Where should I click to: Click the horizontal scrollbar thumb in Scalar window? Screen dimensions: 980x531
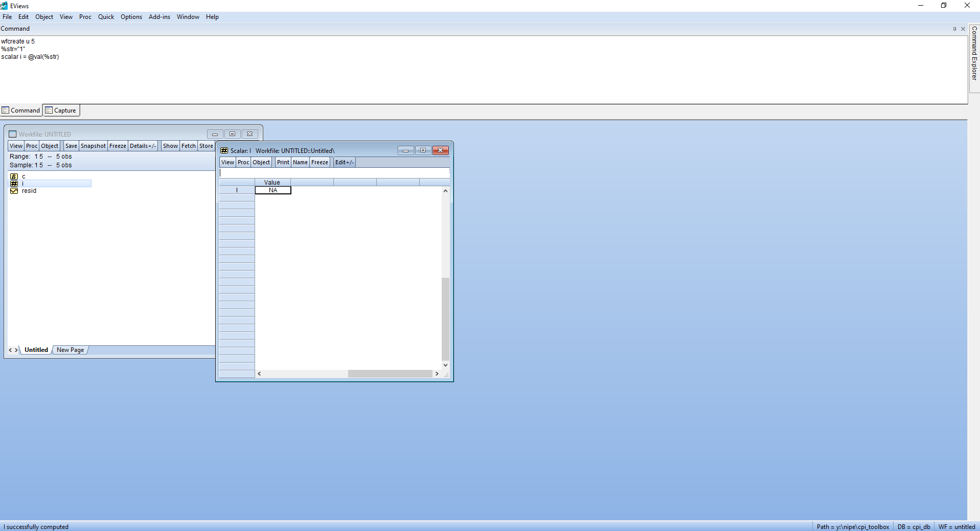[390, 374]
